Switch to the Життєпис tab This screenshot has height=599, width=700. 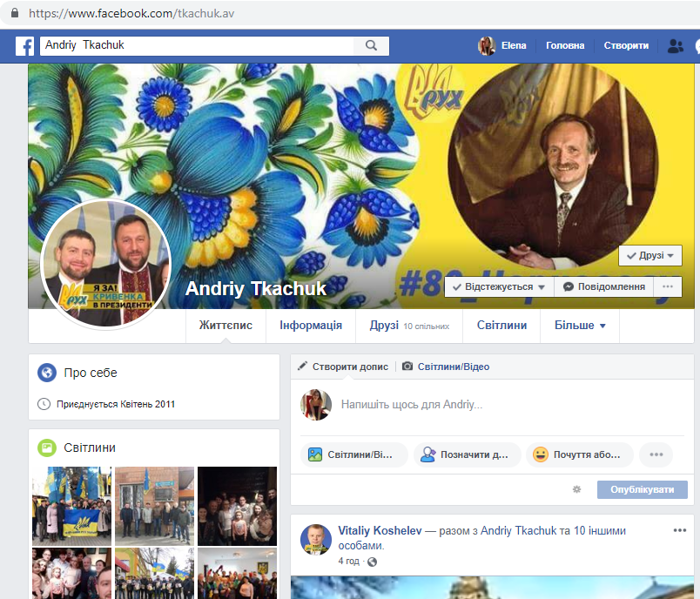225,326
